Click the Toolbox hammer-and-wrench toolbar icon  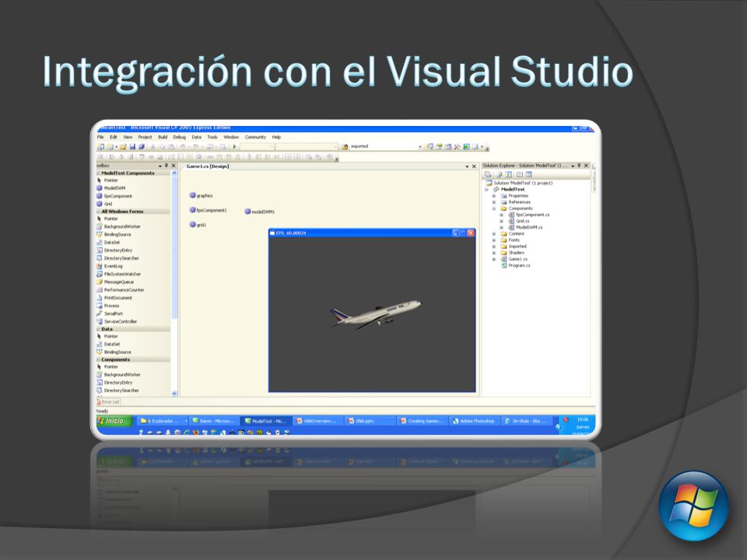tap(458, 147)
